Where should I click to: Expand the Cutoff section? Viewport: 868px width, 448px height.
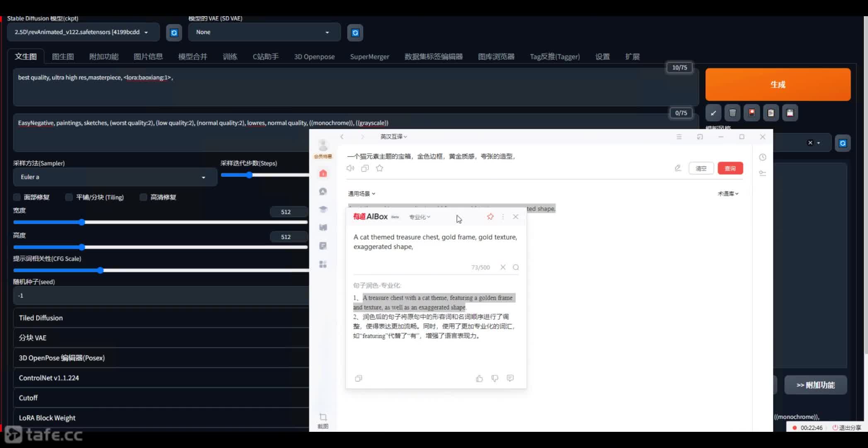click(x=161, y=398)
